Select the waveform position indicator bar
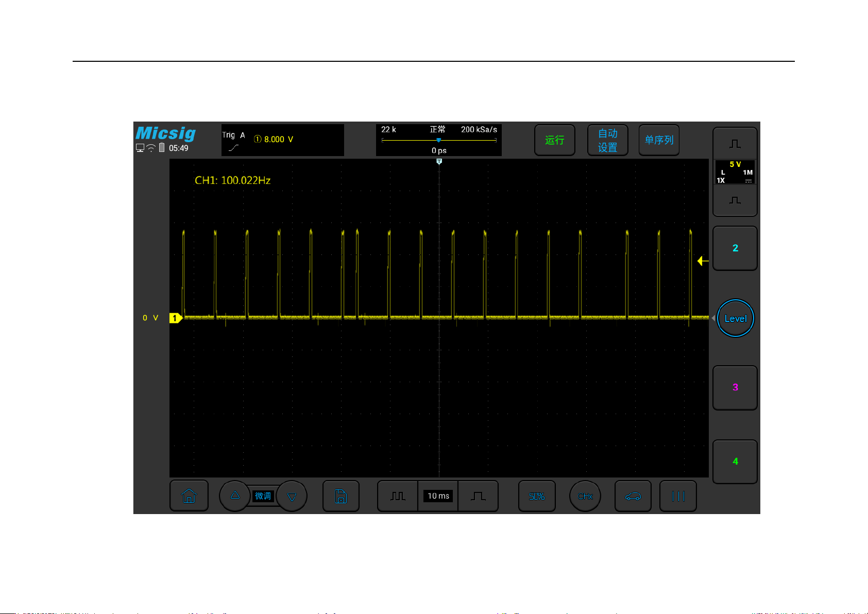Image resolution: width=868 pixels, height=614 pixels. pos(439,140)
